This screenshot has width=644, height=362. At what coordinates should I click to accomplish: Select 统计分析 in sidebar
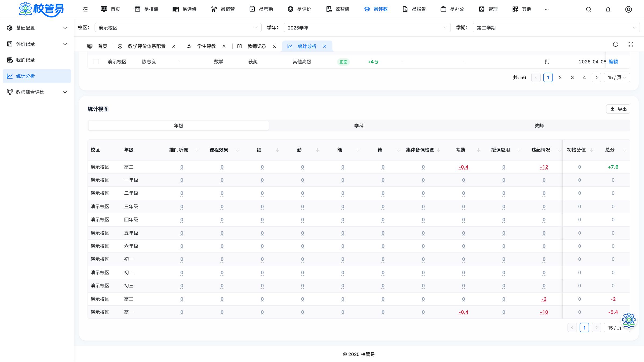pyautogui.click(x=37, y=76)
